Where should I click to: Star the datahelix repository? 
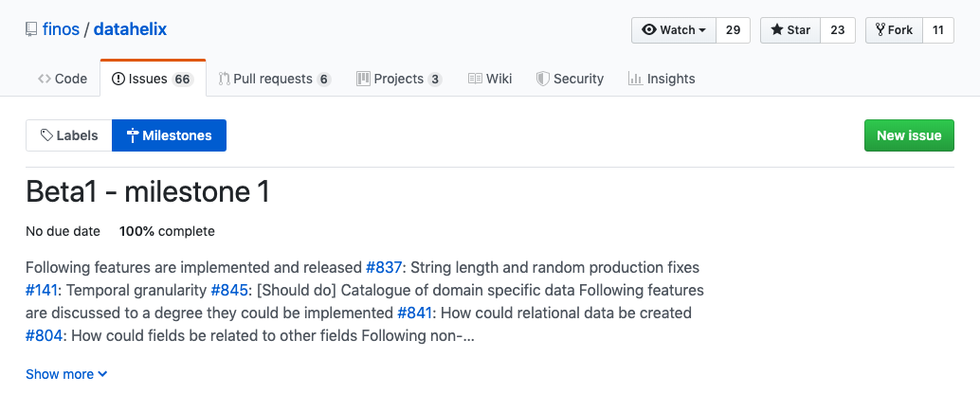pos(790,30)
